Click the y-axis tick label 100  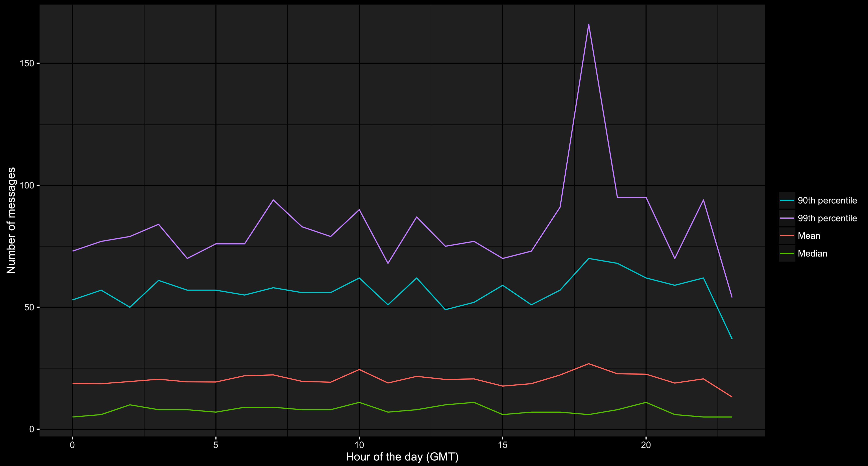coord(27,185)
